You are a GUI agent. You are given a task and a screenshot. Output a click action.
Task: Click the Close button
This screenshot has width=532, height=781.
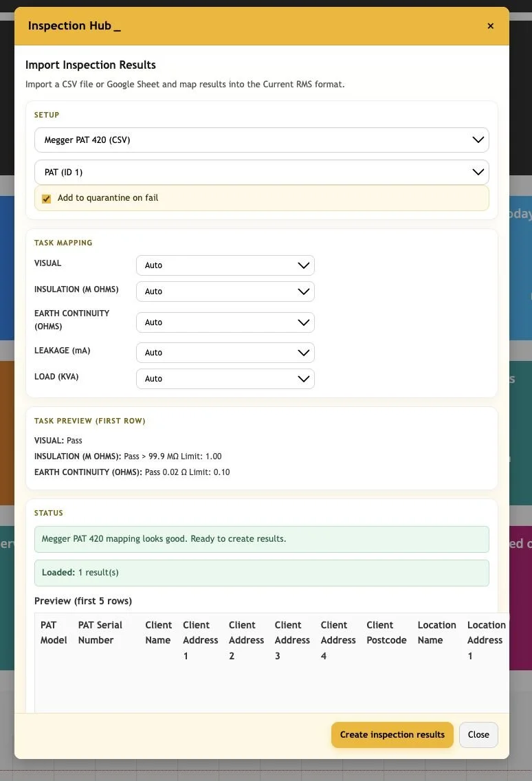[478, 735]
